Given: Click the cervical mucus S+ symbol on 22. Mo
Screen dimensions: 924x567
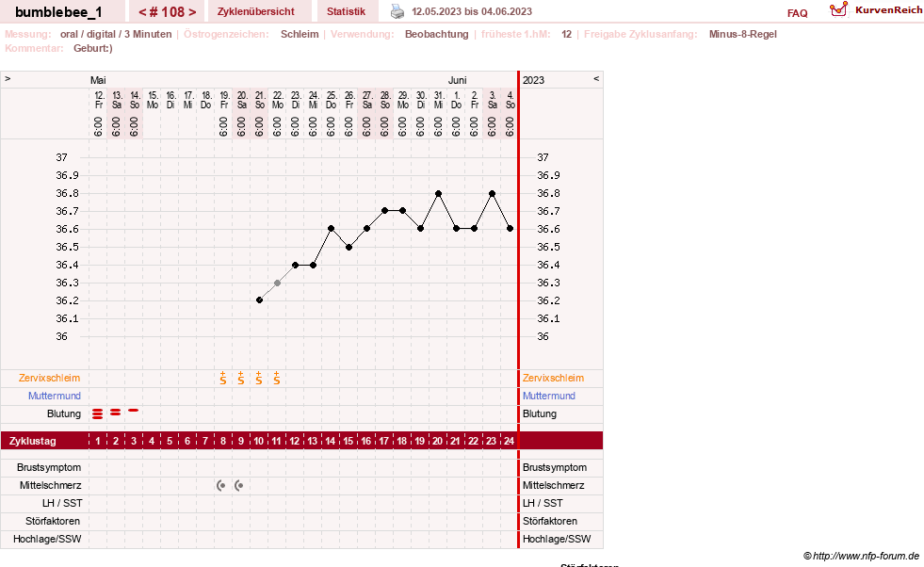Looking at the screenshot, I should 276,378.
